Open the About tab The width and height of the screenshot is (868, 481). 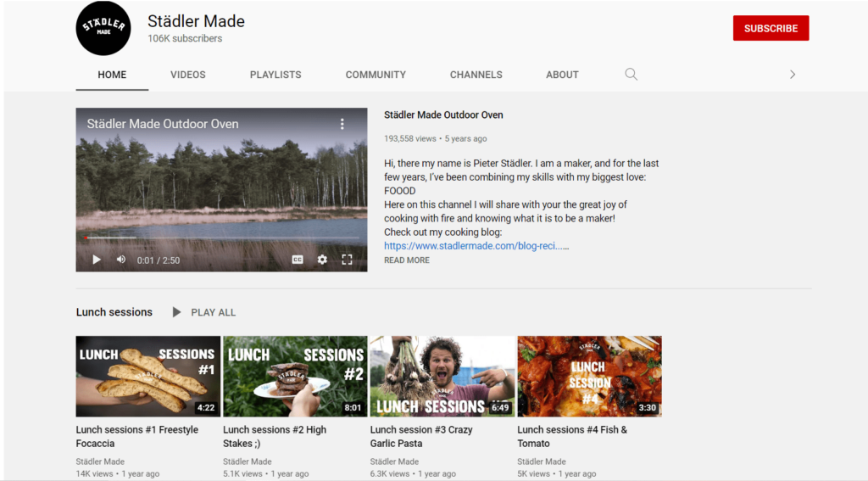[563, 75]
